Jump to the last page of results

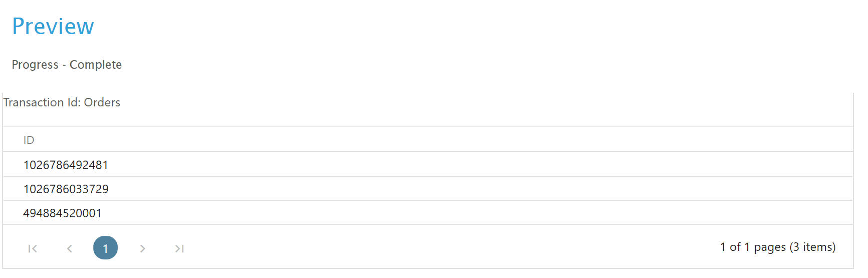pos(179,248)
